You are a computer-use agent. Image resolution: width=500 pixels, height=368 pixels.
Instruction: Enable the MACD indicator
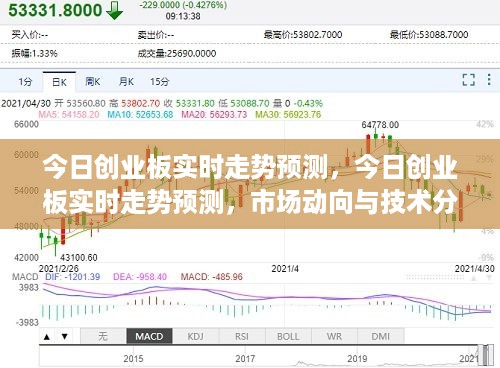coord(149,336)
